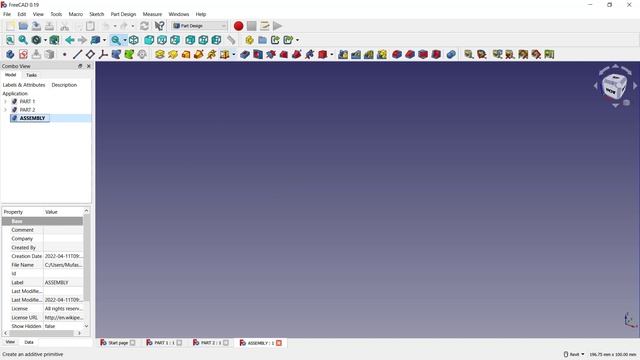Select the Revolution tool

pyautogui.click(x=173, y=54)
